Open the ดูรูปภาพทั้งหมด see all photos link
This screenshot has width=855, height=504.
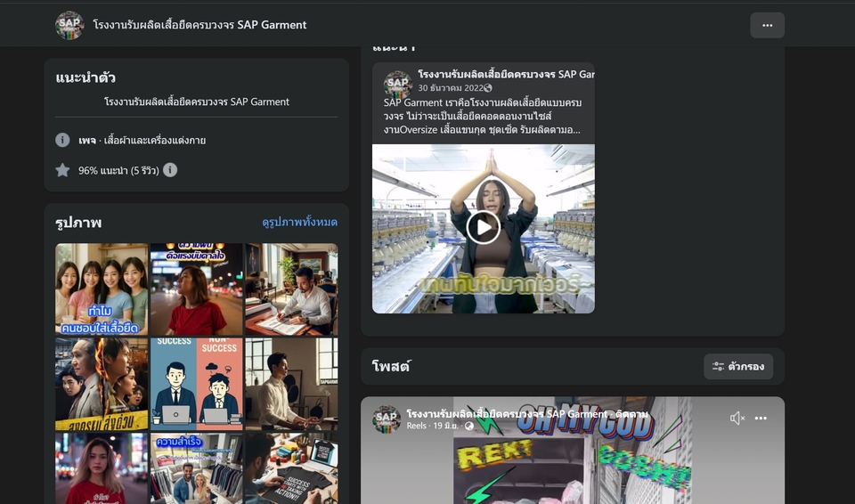(x=299, y=223)
